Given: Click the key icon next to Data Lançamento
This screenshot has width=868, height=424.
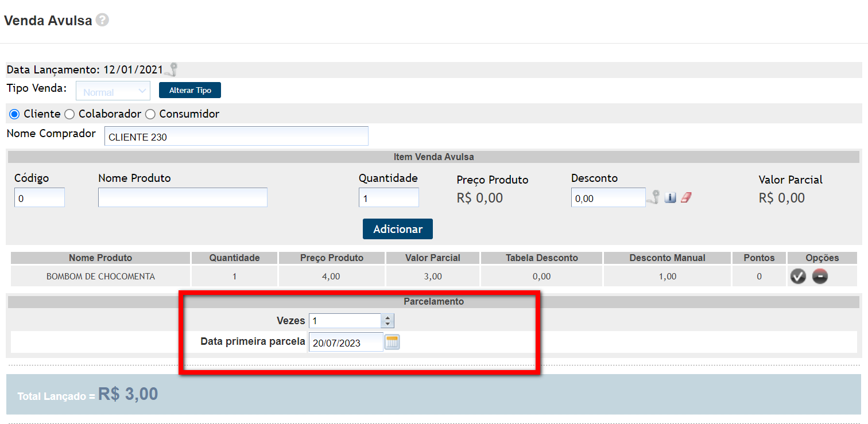Looking at the screenshot, I should point(171,70).
